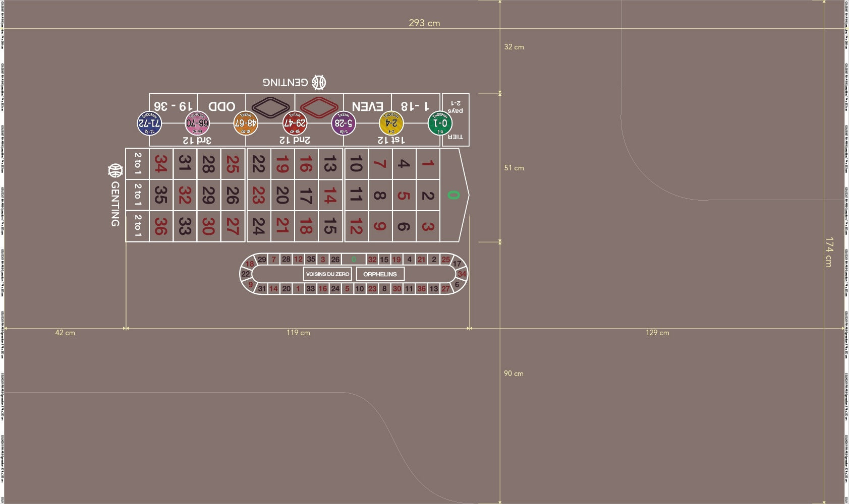Select the 1-18 bet box
Viewport: 849px width, 504px height.
415,106
